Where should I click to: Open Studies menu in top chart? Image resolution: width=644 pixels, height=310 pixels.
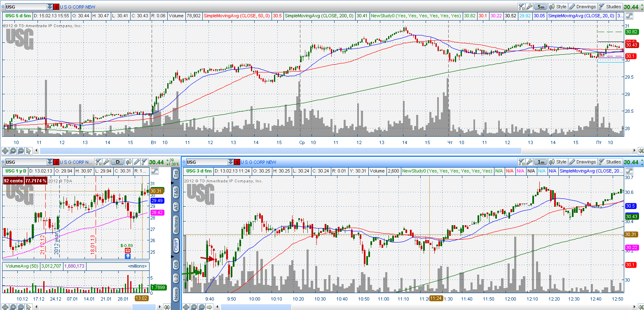[610, 7]
